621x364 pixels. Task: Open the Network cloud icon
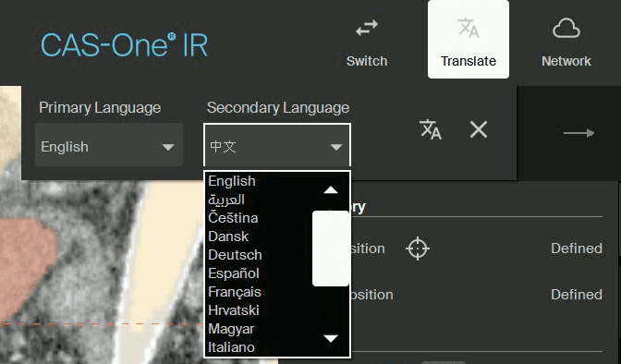pos(566,28)
